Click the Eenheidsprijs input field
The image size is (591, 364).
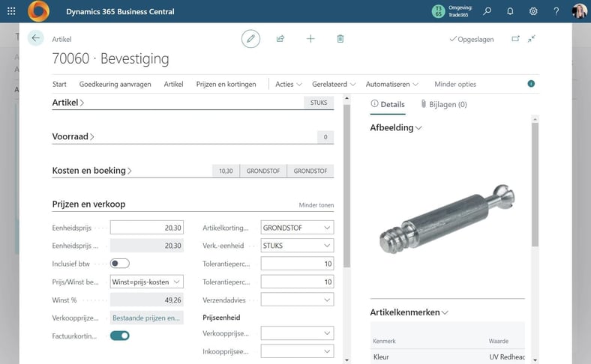click(146, 228)
